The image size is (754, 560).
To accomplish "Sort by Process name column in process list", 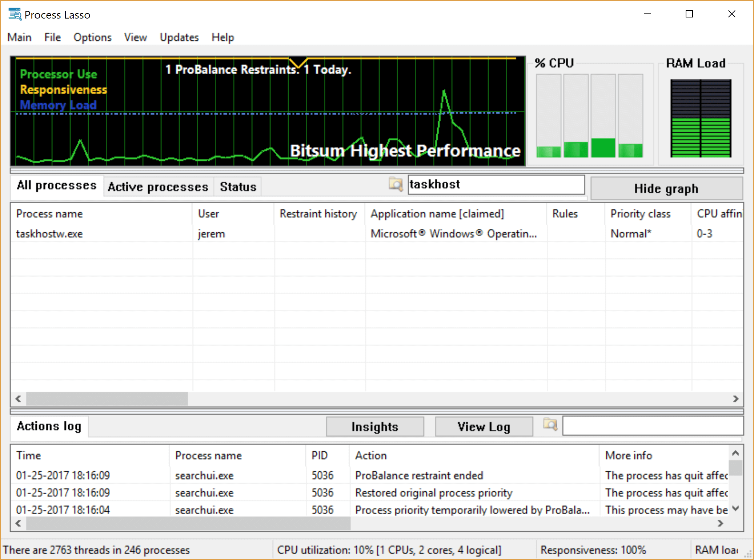I will pos(101,214).
